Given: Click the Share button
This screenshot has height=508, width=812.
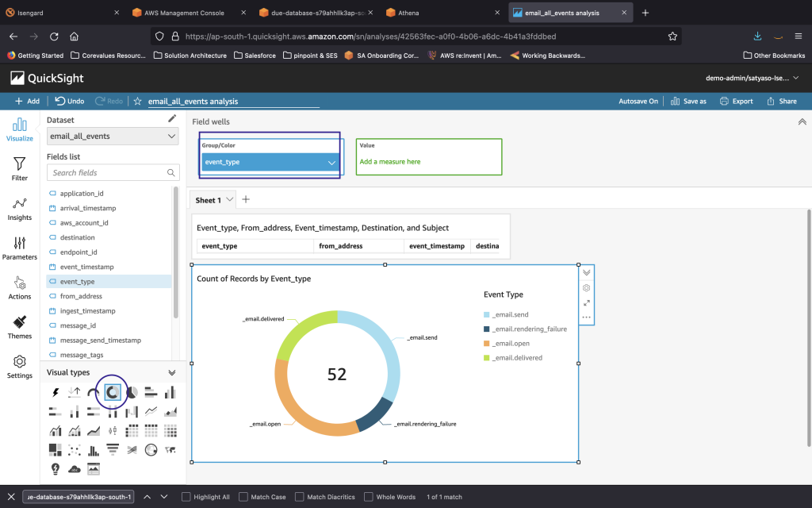Looking at the screenshot, I should click(781, 102).
